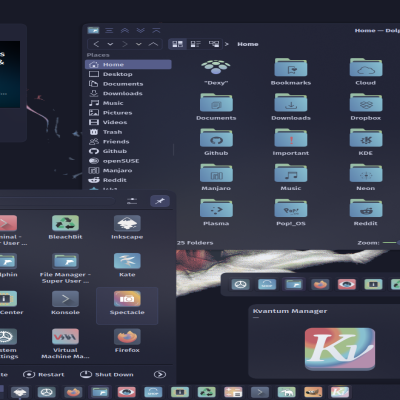Go back in Dolphin navigation
Screen dimensions: 400x400
96,44
